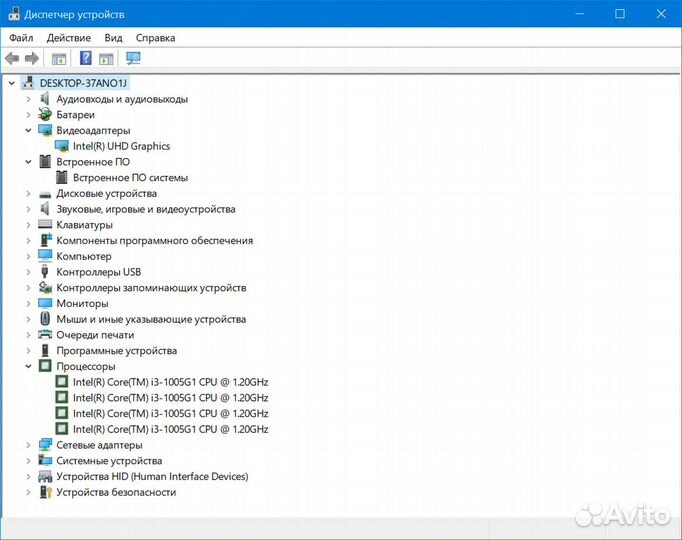Collapse the Процессоры category
Screen dimensions: 682x540
[29, 366]
